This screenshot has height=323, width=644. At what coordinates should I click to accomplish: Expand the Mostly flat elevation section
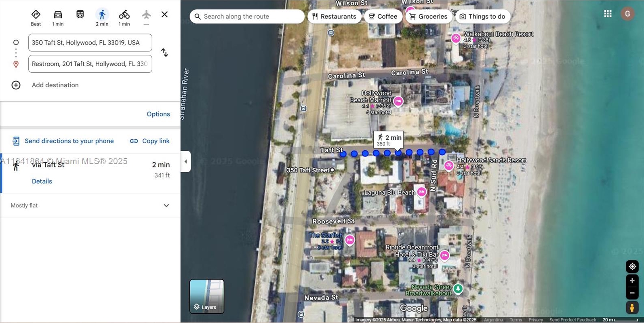click(166, 205)
